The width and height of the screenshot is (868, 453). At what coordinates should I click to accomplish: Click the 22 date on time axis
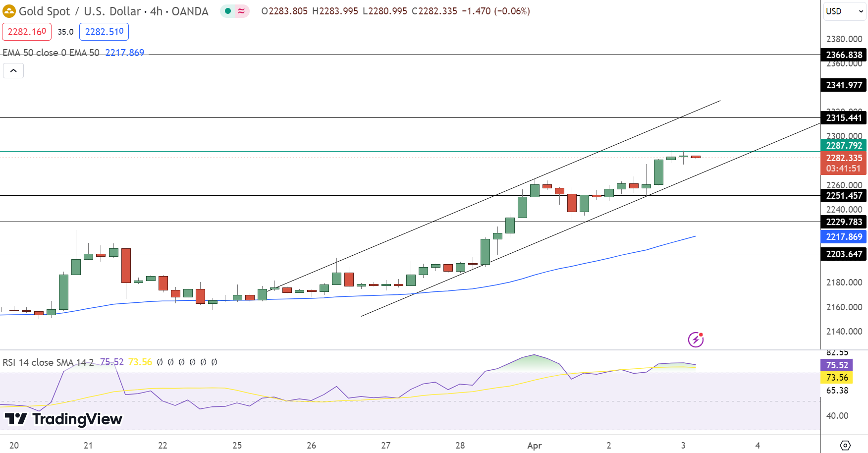(x=163, y=446)
